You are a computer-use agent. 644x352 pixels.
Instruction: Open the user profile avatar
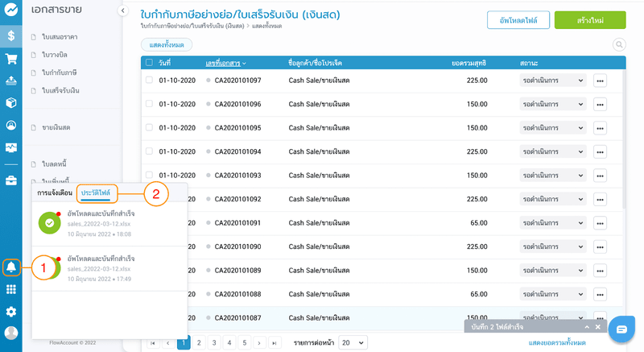11,333
